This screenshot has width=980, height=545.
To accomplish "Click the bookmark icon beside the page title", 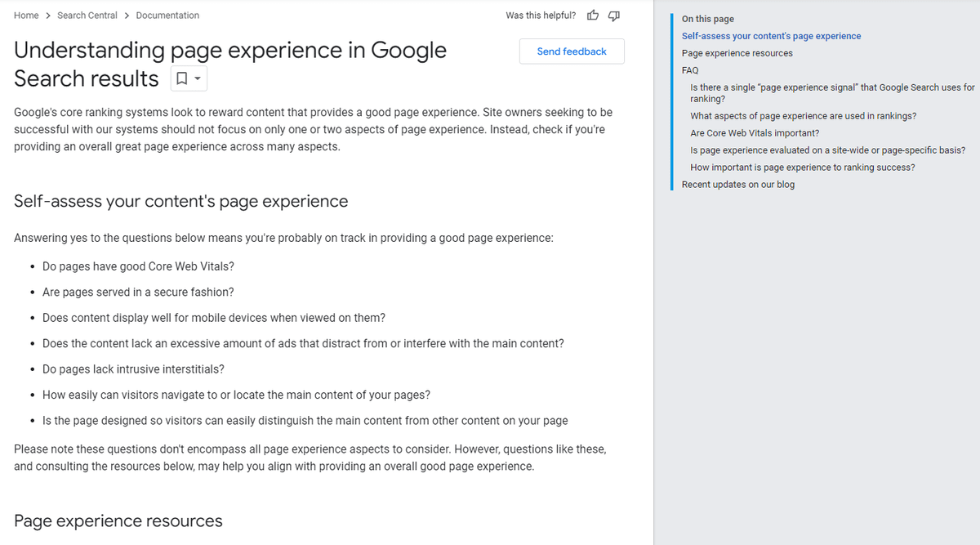I will point(181,79).
